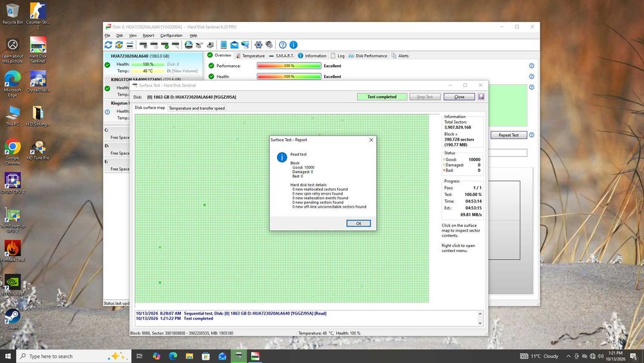Select the Log tab

coord(337,56)
